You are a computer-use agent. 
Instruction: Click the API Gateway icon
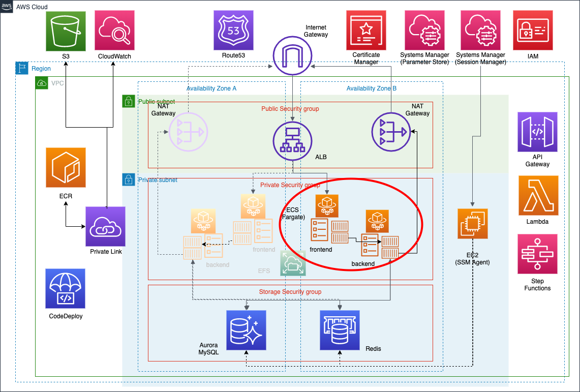click(537, 132)
